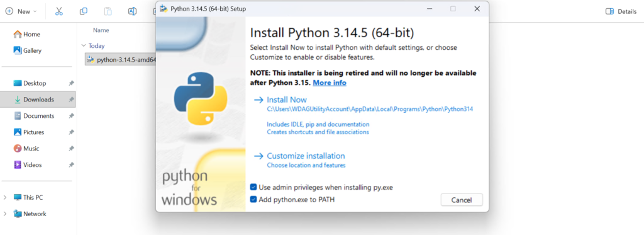Open the Details pane button
644x235 pixels.
pos(621,11)
